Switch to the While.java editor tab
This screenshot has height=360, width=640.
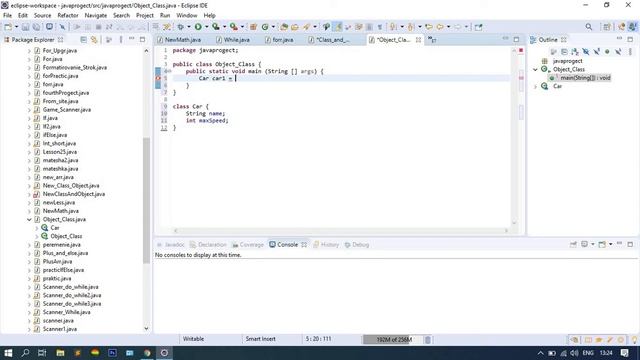coord(233,40)
